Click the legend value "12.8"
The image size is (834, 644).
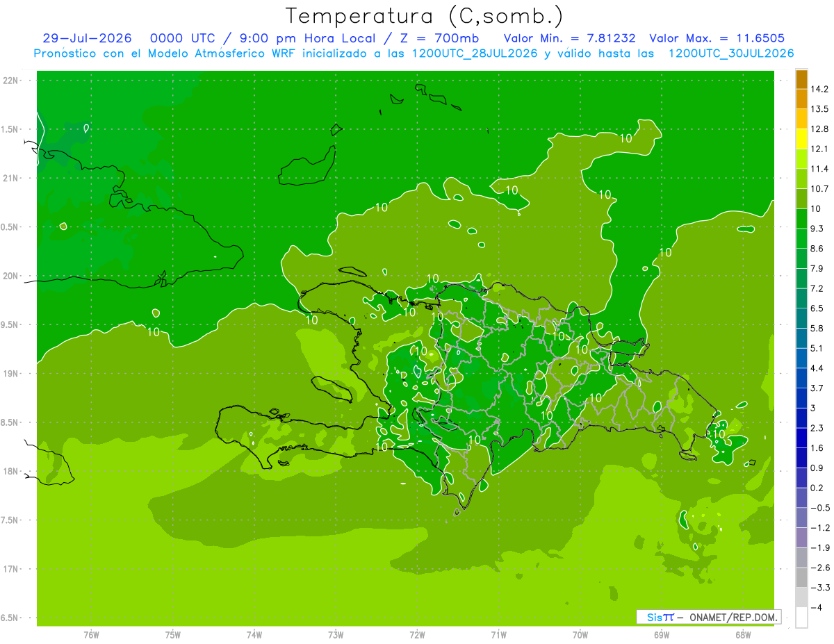coord(820,129)
